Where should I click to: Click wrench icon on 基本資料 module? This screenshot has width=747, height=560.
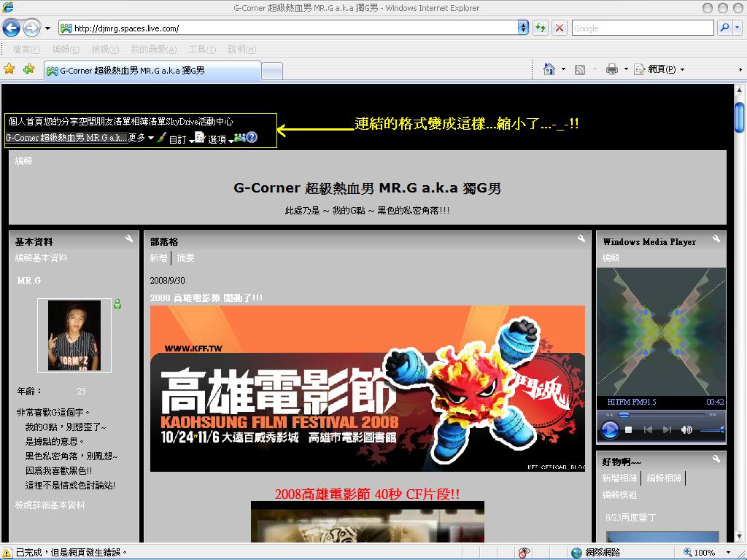click(x=129, y=238)
